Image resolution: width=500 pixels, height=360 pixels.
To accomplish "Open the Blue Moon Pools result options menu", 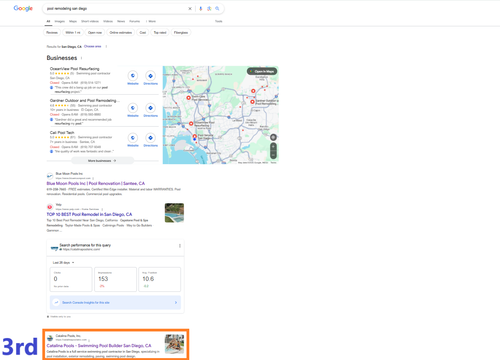I will (93, 178).
